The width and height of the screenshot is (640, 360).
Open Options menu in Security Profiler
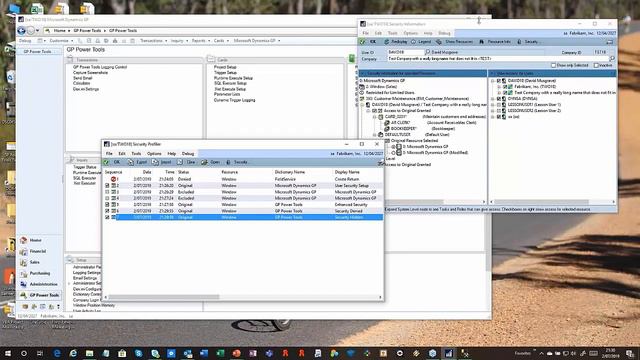pyautogui.click(x=154, y=154)
